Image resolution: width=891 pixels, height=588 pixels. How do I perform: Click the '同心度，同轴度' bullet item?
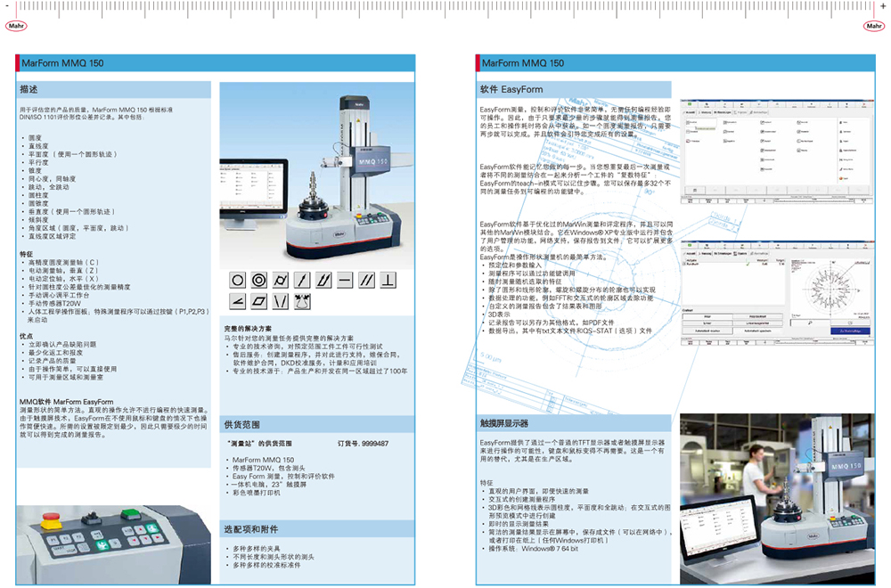click(53, 178)
